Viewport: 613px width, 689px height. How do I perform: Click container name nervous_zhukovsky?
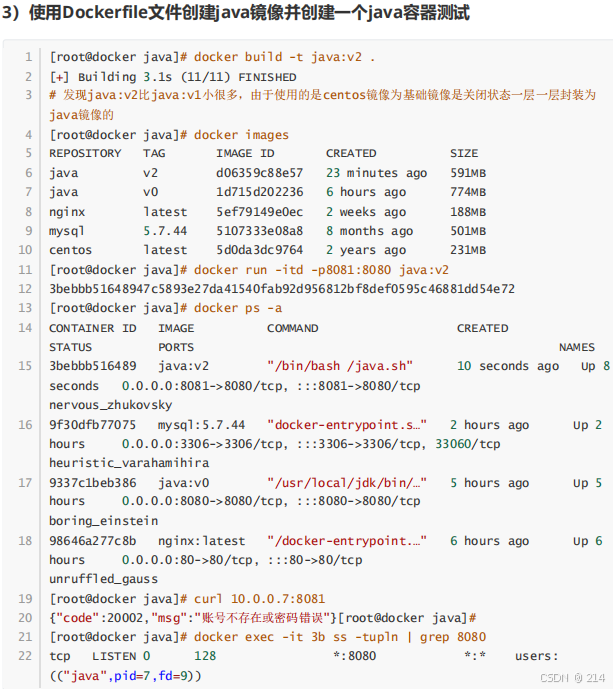[x=111, y=405]
